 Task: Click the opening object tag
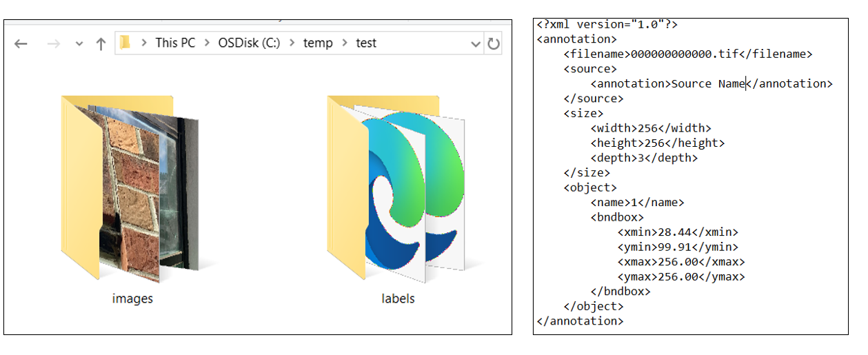coord(590,187)
